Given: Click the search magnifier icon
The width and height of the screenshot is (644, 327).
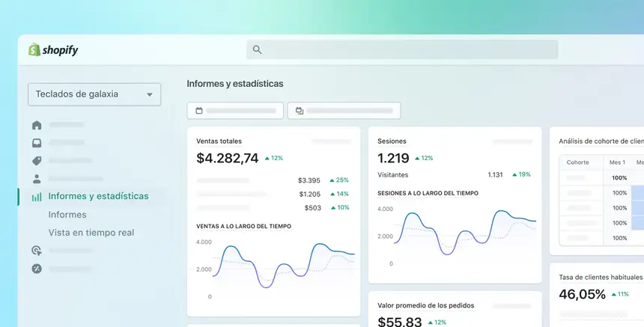Looking at the screenshot, I should 257,50.
